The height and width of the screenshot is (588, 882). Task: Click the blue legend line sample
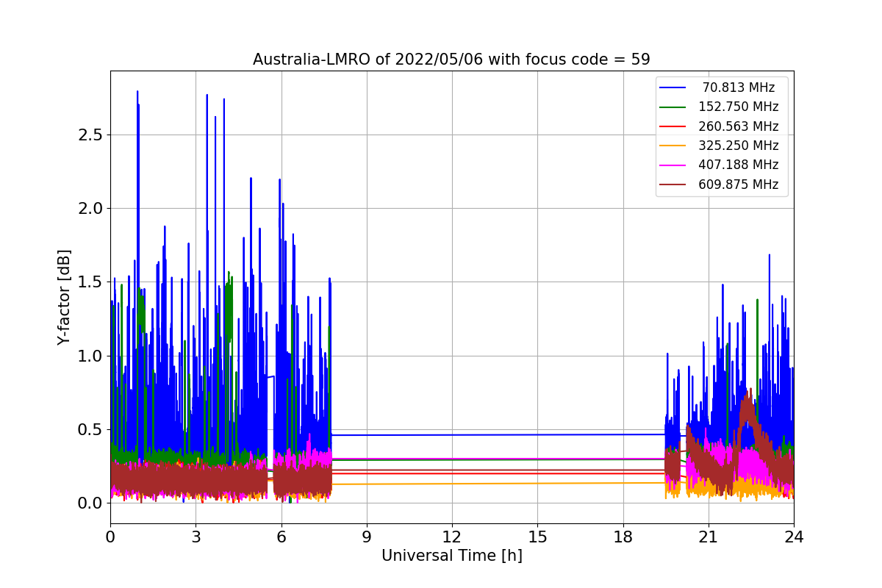[x=673, y=87]
